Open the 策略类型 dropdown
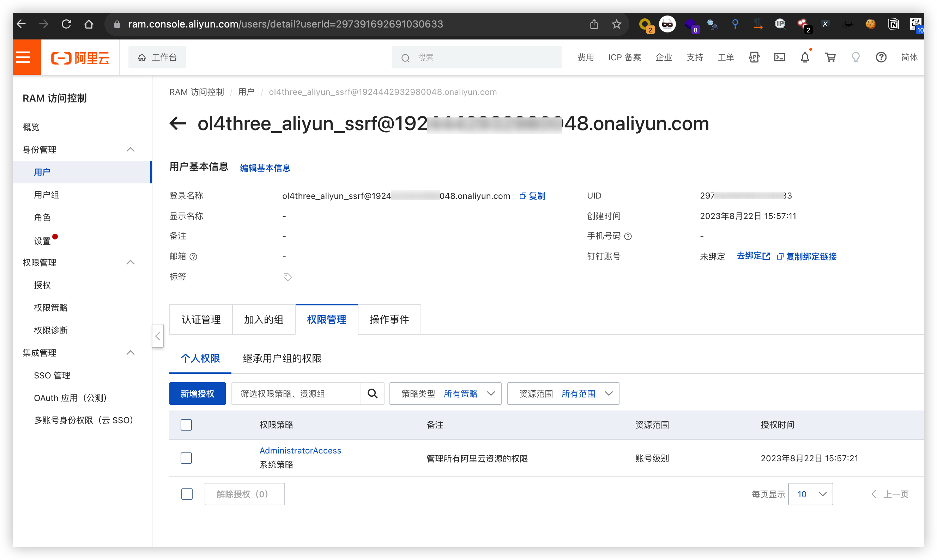Screen dimensions: 937x560 (445, 394)
